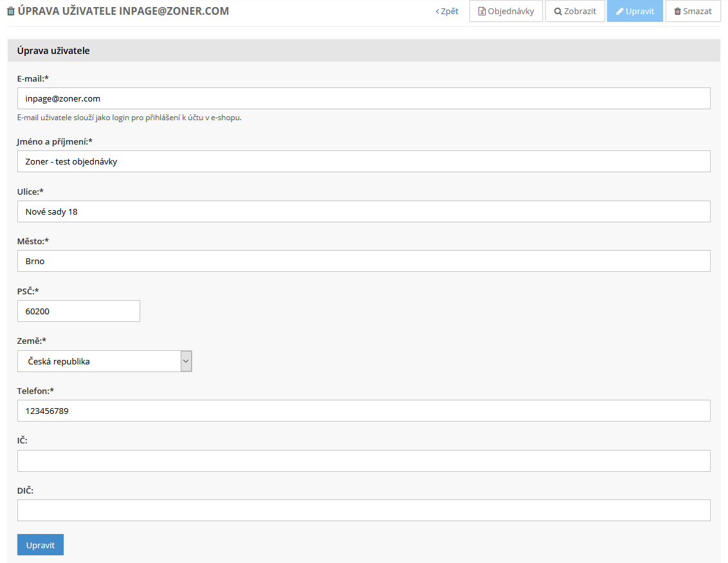Select the Ulice street field
The width and height of the screenshot is (728, 563).
[x=363, y=211]
